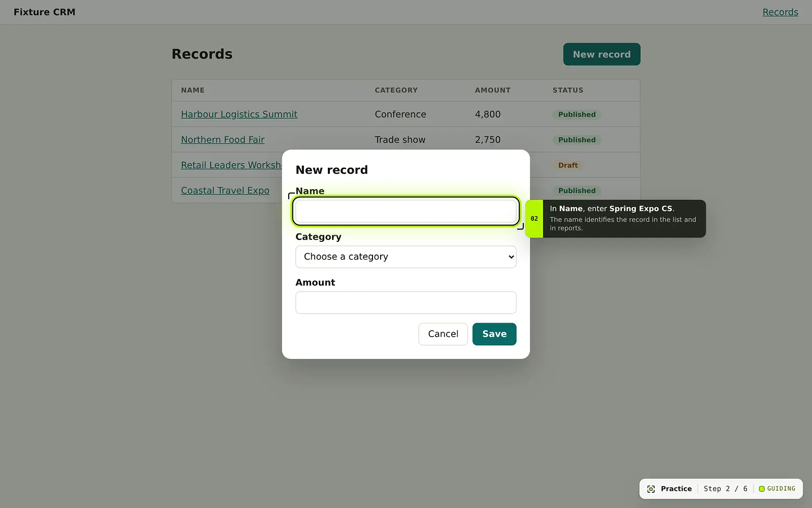
Task: Open Retail Leaders Workshop record
Action: point(231,165)
